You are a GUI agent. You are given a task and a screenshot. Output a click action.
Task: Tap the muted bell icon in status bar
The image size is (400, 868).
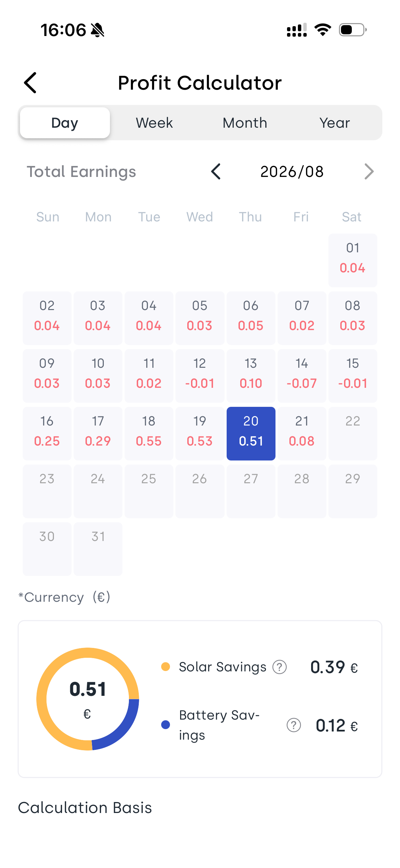[98, 30]
